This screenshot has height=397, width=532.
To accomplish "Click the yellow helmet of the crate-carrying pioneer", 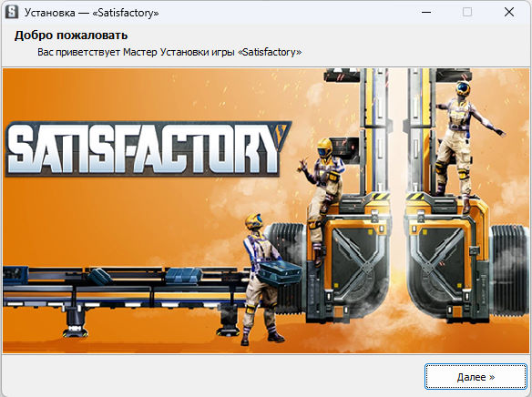I will [x=254, y=221].
